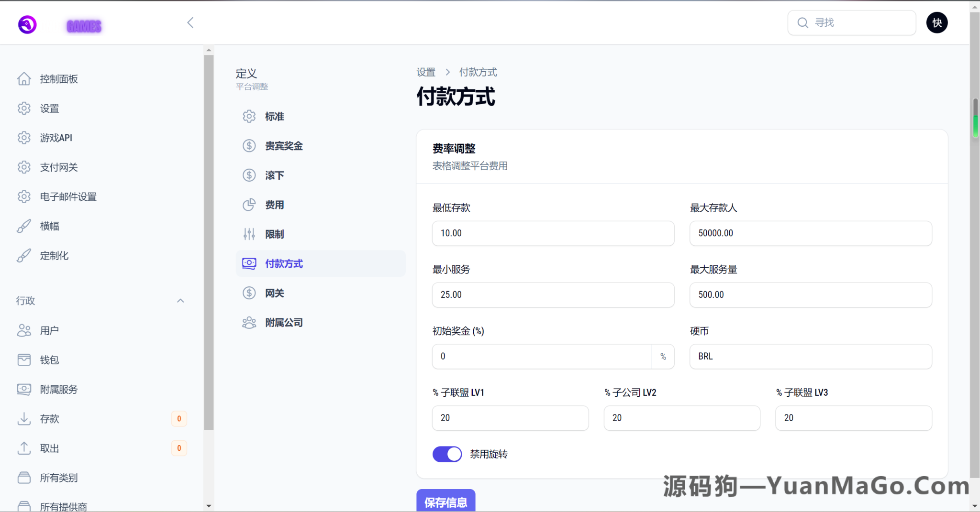
Task: Disable the 禁用旋转 toggle switch
Action: coord(446,454)
